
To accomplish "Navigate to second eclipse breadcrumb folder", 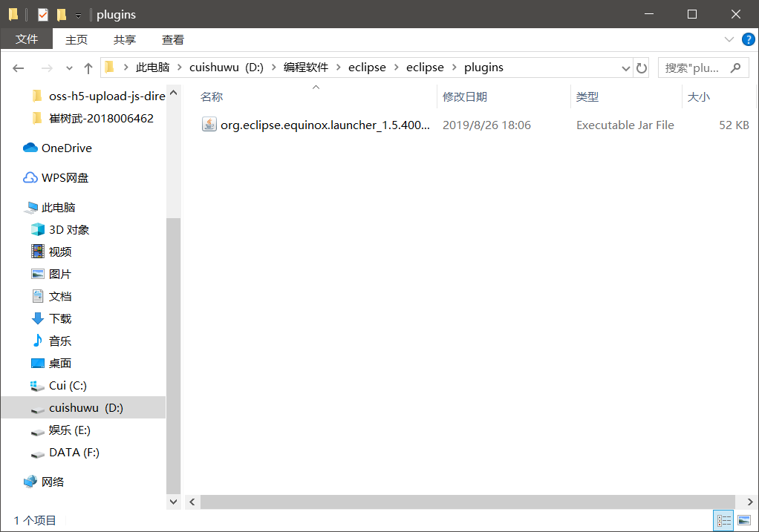I will (x=425, y=68).
